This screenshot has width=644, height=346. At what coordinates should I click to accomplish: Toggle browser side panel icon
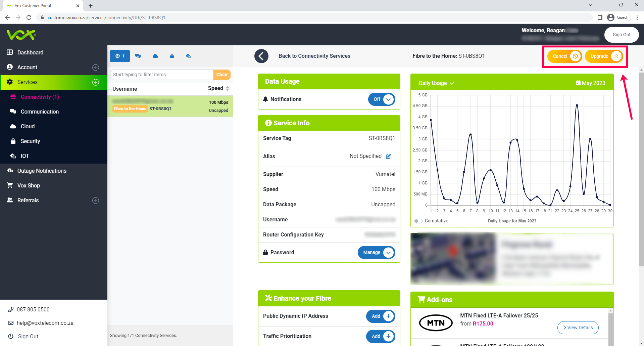tap(600, 17)
